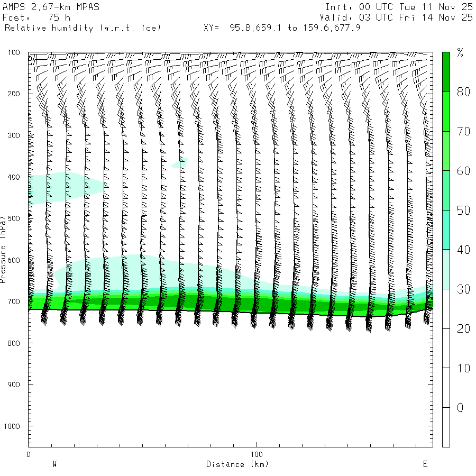The image size is (476, 476).
Task: Click the 100 km distance axis label
Action: pyautogui.click(x=257, y=454)
